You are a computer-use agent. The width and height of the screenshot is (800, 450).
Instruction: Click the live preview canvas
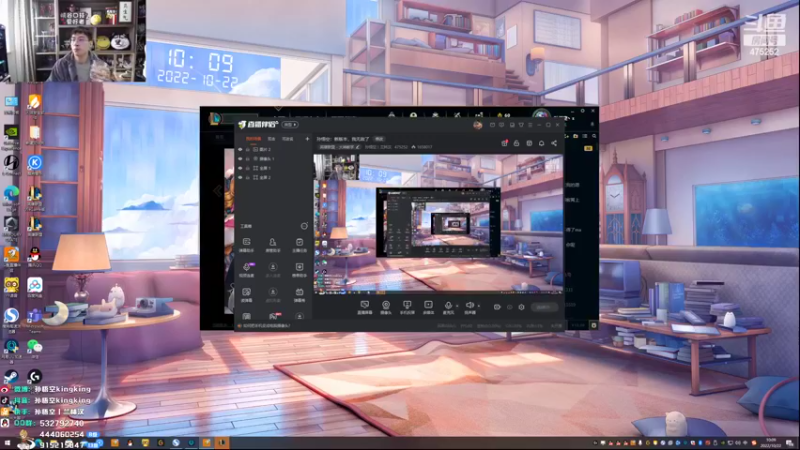click(x=438, y=224)
